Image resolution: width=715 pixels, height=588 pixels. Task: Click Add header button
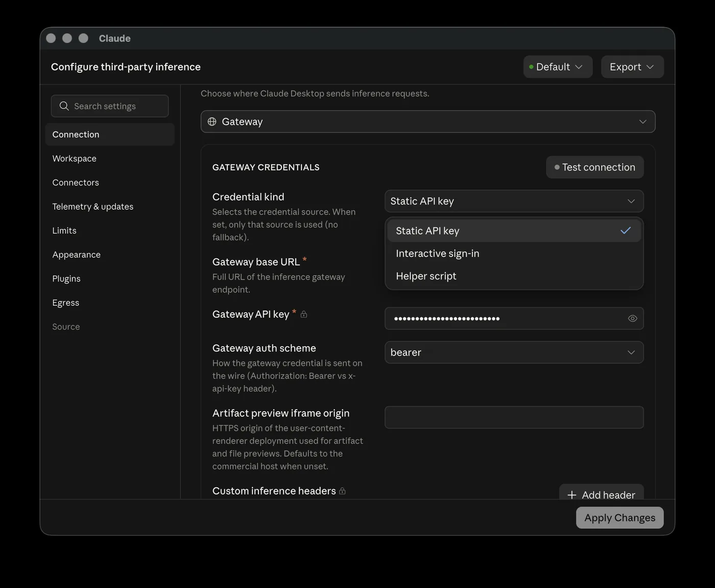pos(602,493)
